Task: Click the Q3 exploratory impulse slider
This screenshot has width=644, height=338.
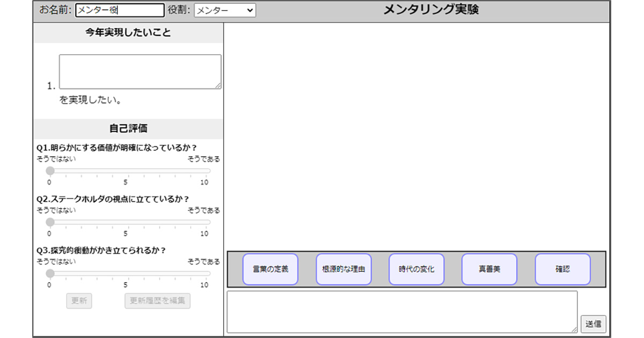Action: pos(129,273)
